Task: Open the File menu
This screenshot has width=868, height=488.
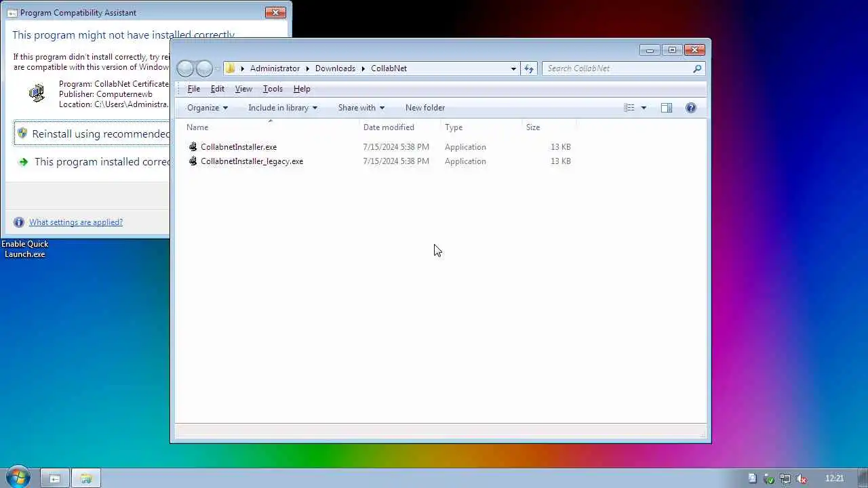Action: point(193,89)
